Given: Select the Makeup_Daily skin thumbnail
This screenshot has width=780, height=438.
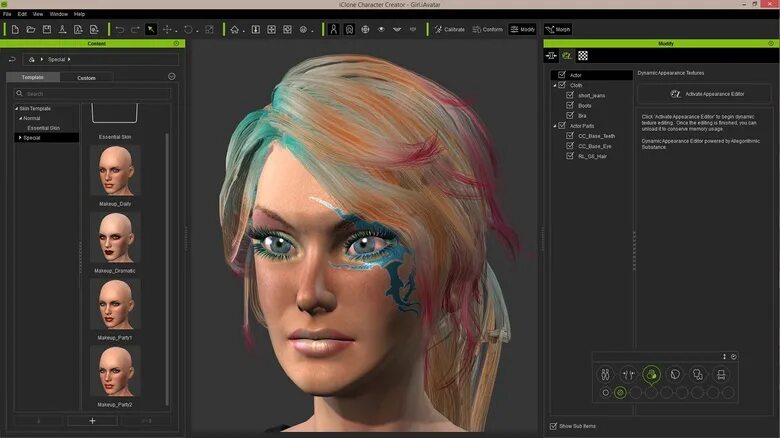Looking at the screenshot, I should [x=115, y=171].
